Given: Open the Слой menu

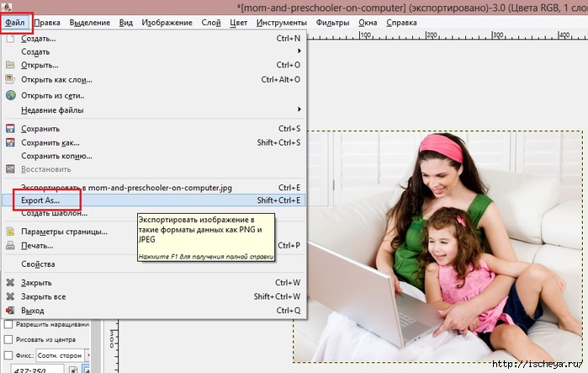Looking at the screenshot, I should point(211,23).
